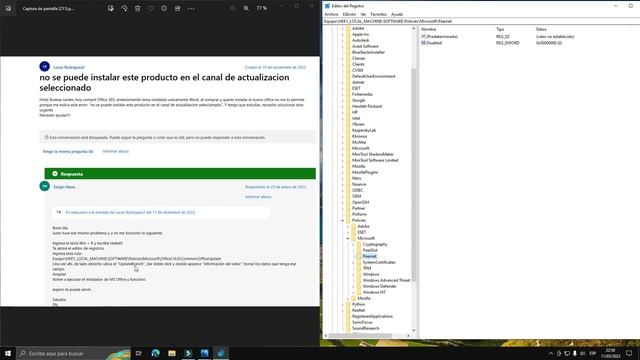Click the taskbar clock and date

pos(610,353)
